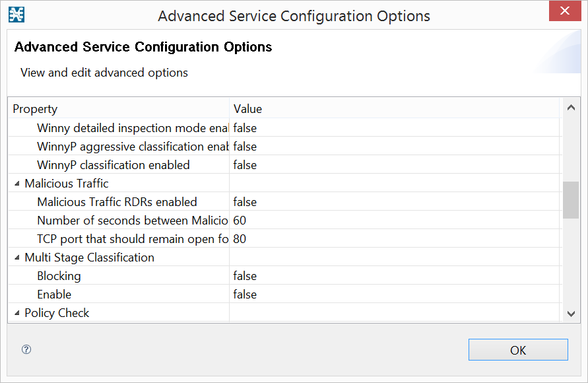Click the Property column header

coord(119,109)
